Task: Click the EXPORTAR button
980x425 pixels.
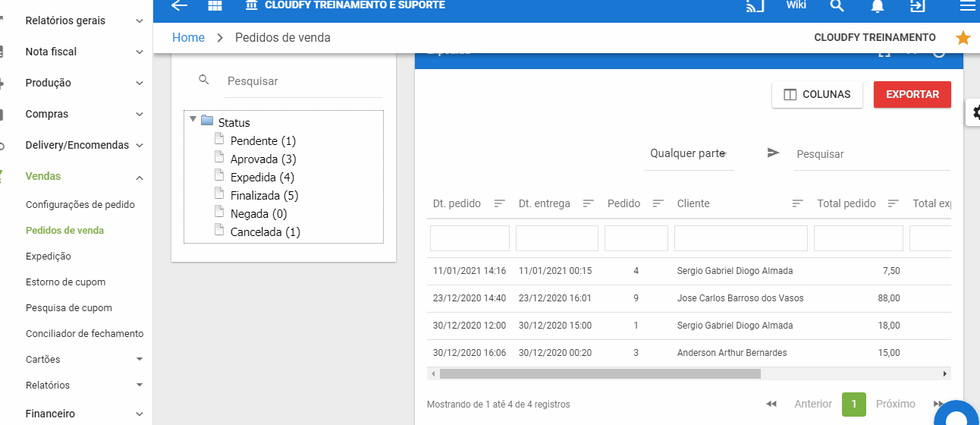Action: pos(912,95)
